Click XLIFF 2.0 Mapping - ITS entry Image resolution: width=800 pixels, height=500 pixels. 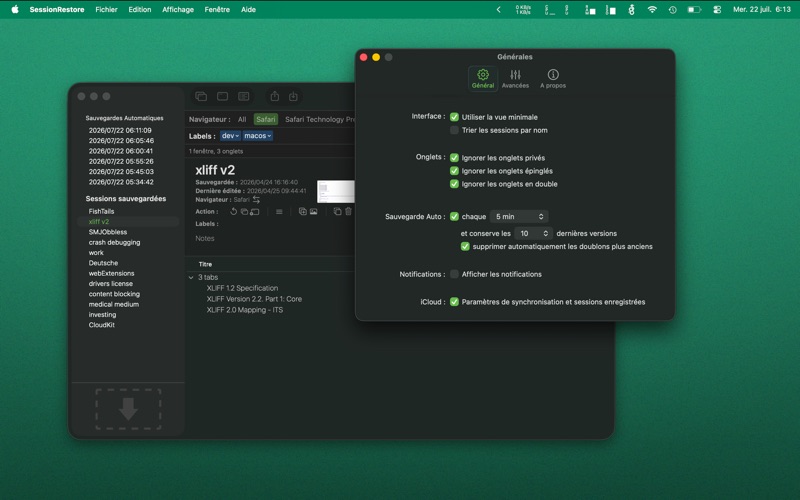[x=244, y=310]
